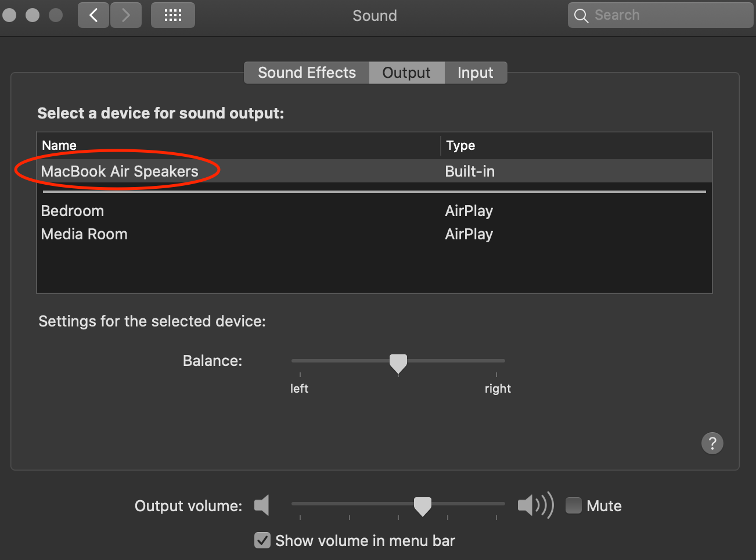Center the Balance slider

click(x=398, y=362)
